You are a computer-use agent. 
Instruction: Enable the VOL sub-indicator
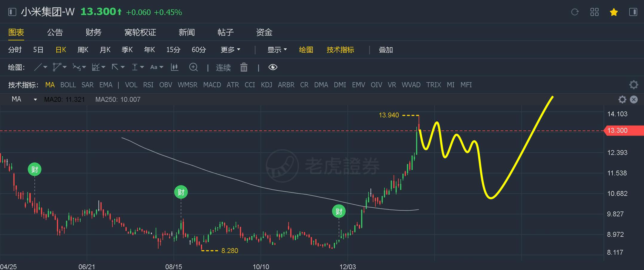pyautogui.click(x=131, y=85)
